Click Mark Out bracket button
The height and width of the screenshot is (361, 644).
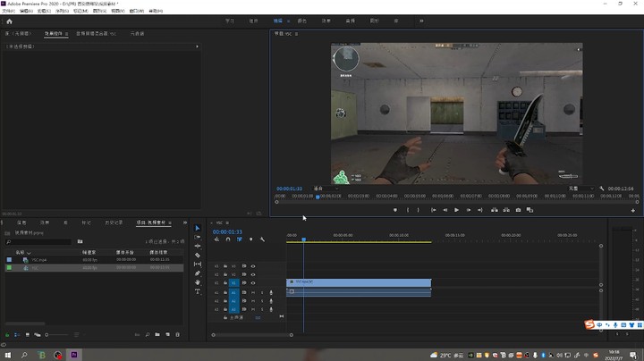[x=418, y=210]
